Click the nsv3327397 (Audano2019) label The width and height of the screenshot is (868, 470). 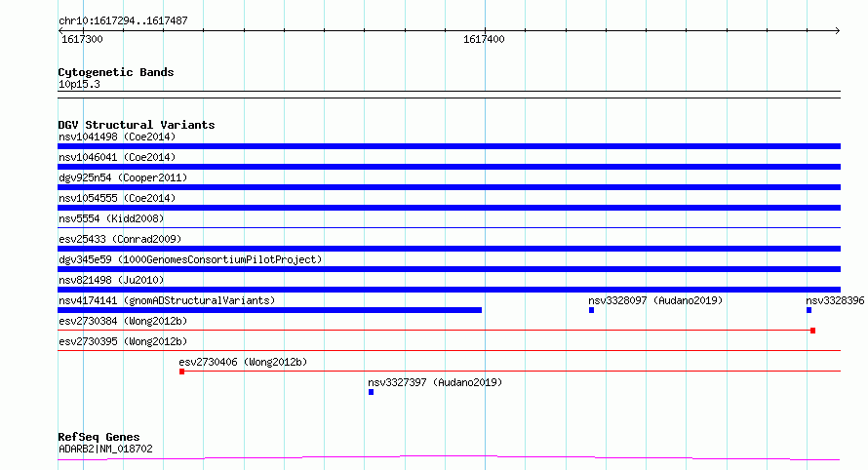point(435,382)
